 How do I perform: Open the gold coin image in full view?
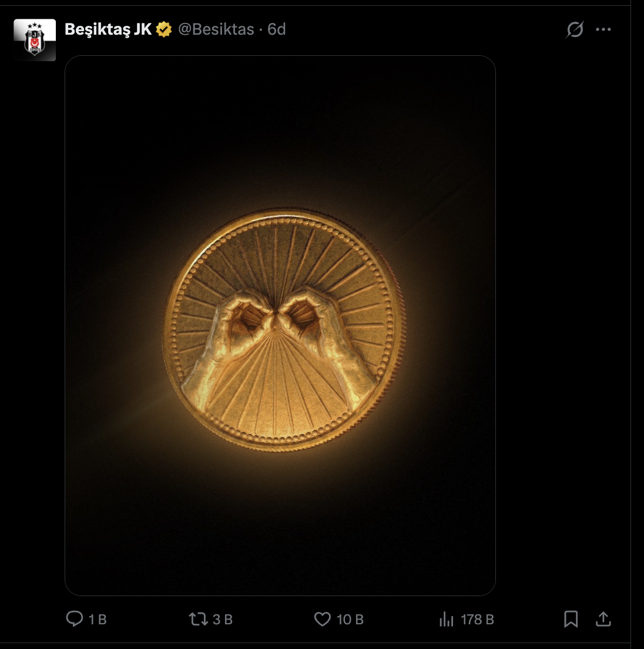280,325
